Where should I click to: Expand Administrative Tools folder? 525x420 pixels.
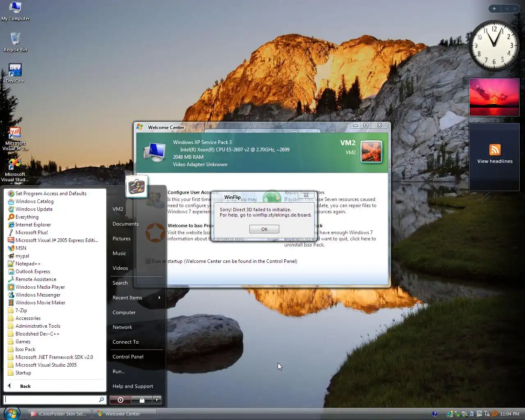pyautogui.click(x=38, y=326)
